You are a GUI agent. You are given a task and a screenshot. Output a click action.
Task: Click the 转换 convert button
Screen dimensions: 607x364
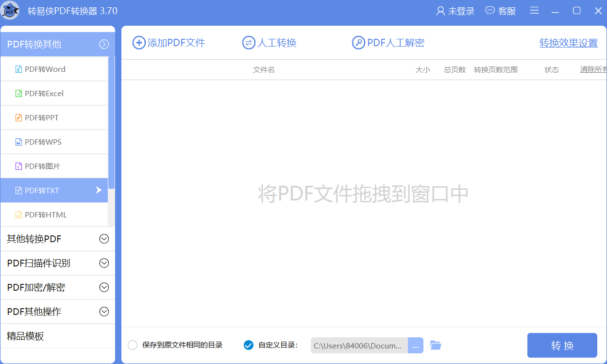click(562, 346)
